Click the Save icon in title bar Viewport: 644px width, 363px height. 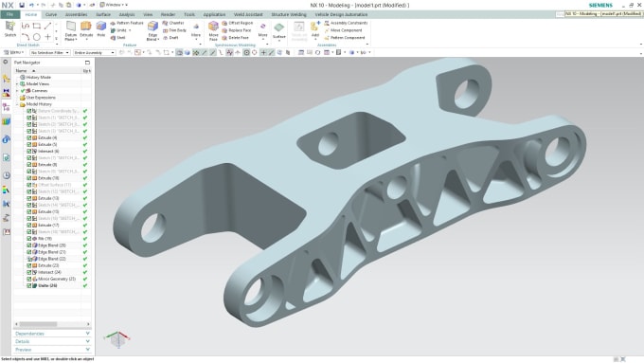tap(22, 5)
